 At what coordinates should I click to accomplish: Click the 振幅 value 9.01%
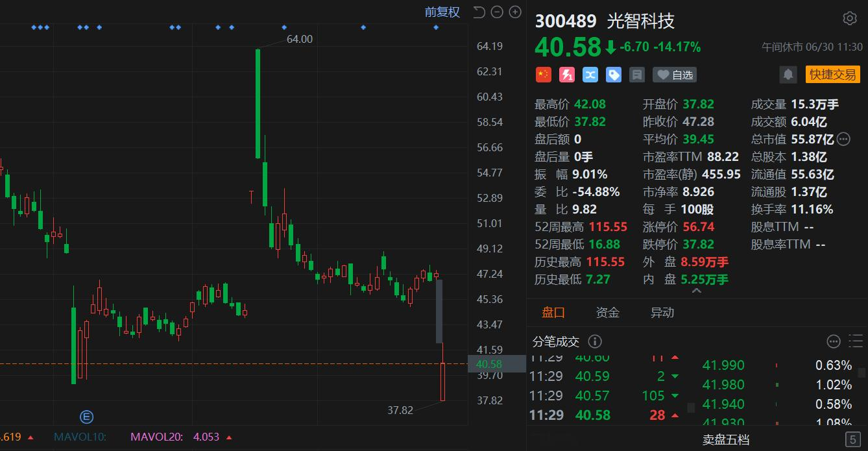[x=590, y=174]
